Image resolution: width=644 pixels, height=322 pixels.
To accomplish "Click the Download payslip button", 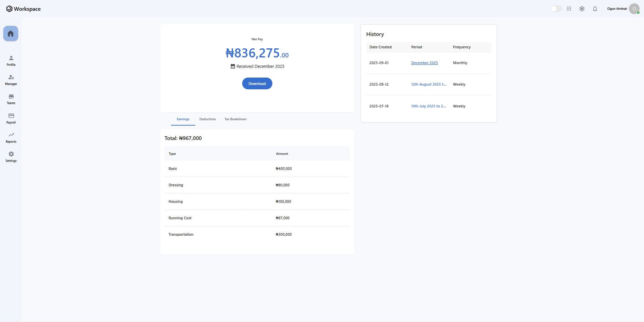I will tap(257, 84).
